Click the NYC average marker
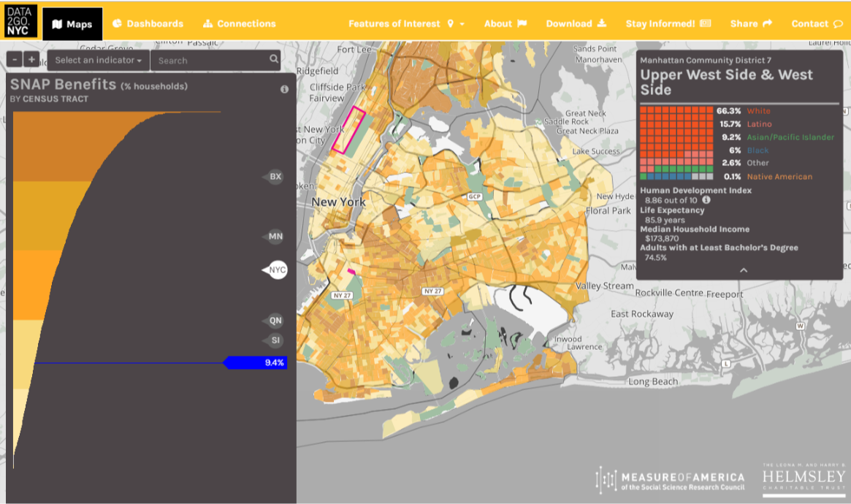This screenshot has height=504, width=851. pos(276,270)
